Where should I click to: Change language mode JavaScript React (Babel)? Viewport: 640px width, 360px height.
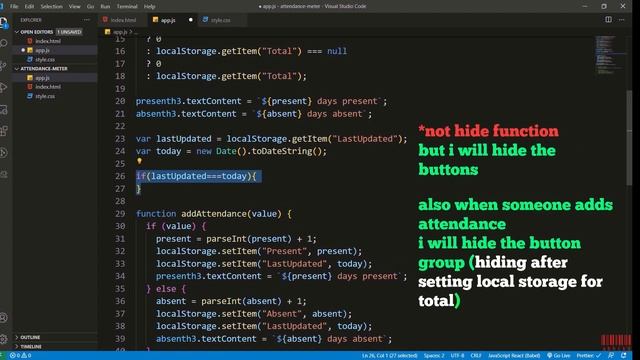click(x=514, y=356)
